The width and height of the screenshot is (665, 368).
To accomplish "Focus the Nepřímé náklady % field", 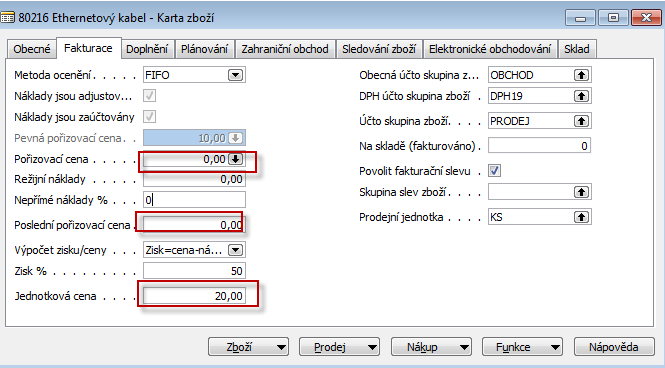I will (194, 200).
